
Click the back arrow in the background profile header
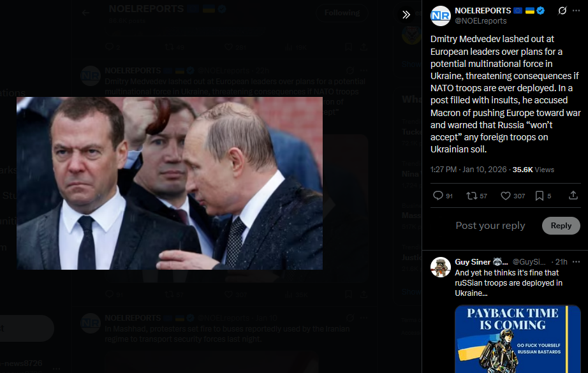86,13
